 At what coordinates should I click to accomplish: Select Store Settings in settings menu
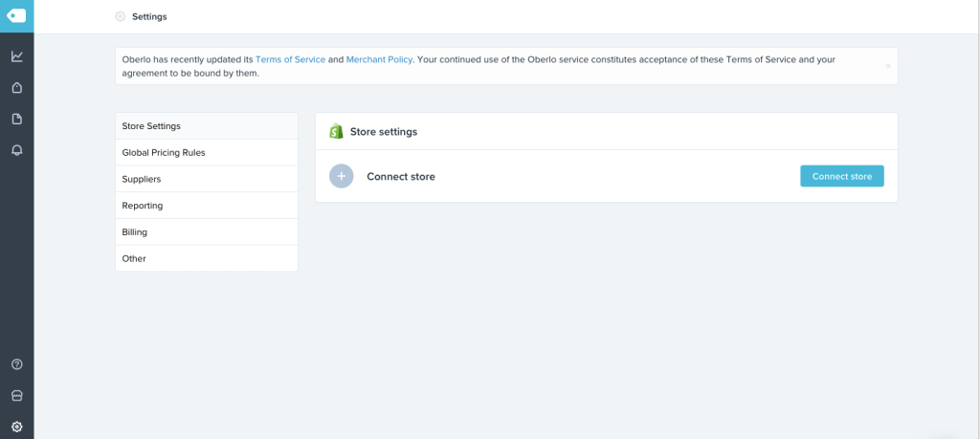207,126
